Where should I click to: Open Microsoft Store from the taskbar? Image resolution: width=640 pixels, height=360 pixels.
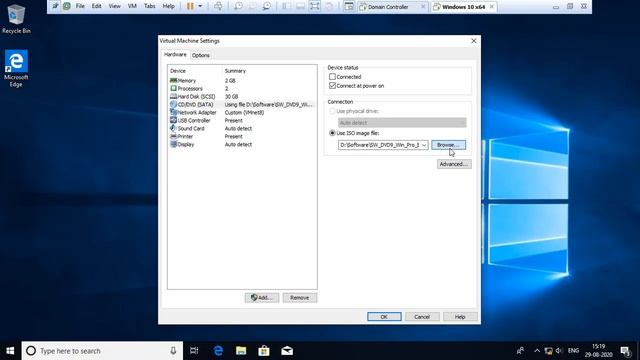(x=264, y=351)
